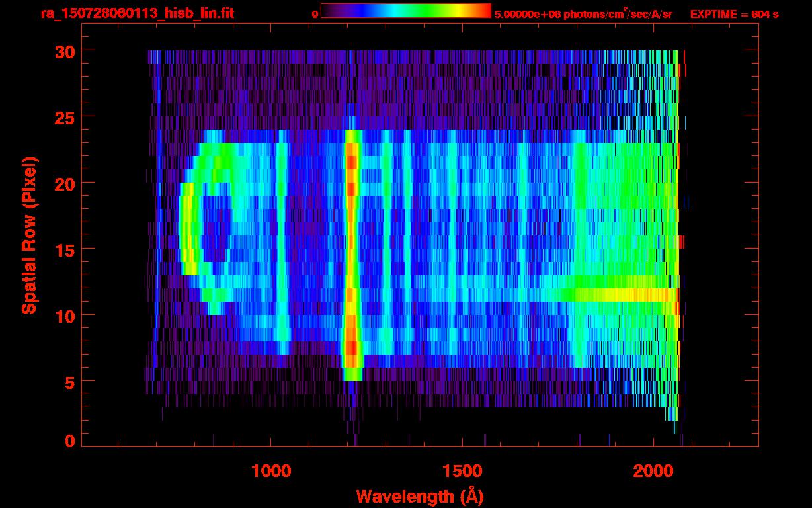
Task: Click the y-axis tick label 0
Action: coord(69,441)
